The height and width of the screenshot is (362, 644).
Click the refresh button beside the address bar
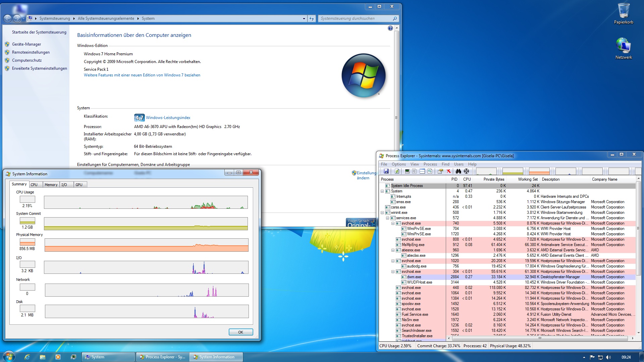tap(312, 18)
